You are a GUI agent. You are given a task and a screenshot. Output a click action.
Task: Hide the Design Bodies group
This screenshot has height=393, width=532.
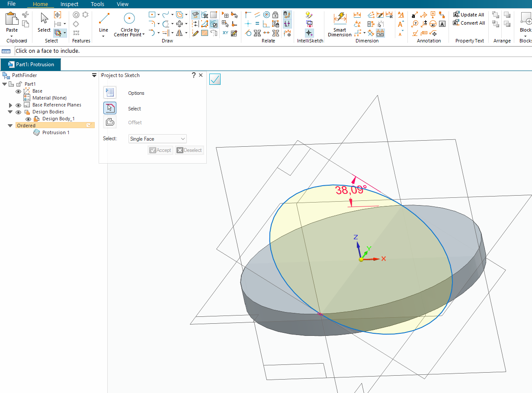pyautogui.click(x=18, y=112)
